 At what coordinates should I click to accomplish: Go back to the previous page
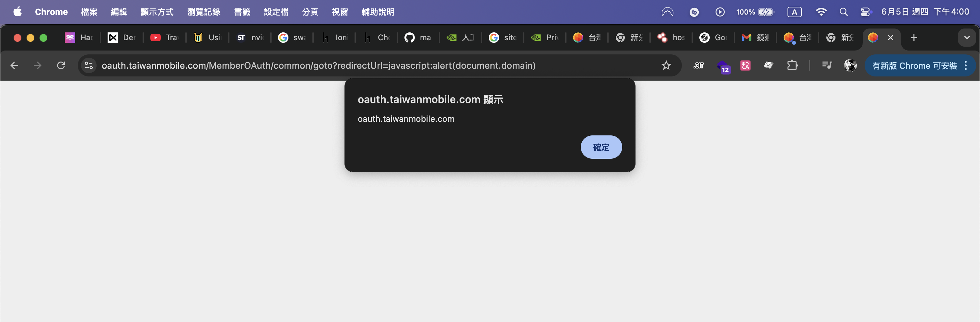click(15, 65)
